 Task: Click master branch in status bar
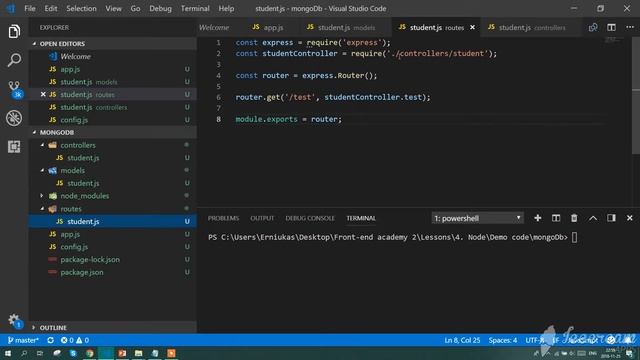(x=23, y=340)
